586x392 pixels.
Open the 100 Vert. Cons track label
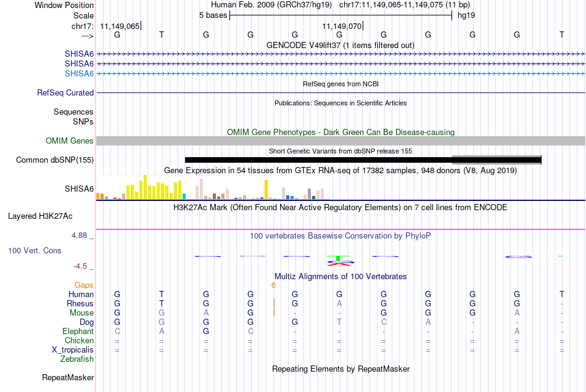click(35, 250)
